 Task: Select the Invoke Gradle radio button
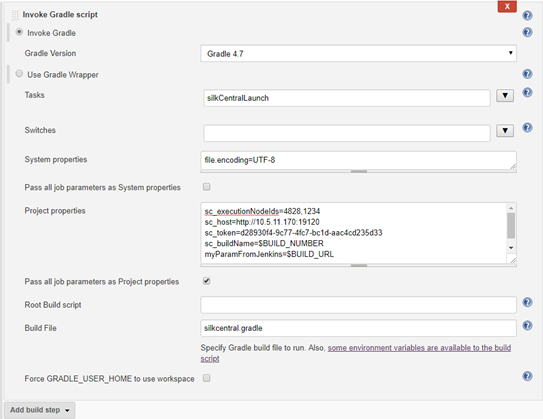click(x=19, y=32)
